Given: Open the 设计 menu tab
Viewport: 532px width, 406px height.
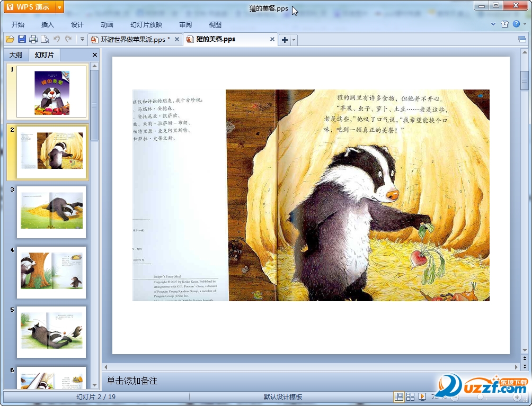Looking at the screenshot, I should pyautogui.click(x=77, y=25).
